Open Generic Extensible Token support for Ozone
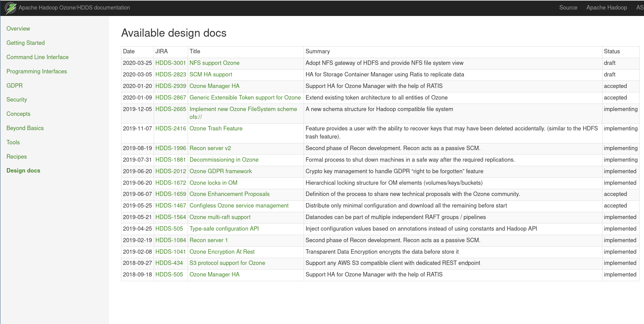 pyautogui.click(x=245, y=97)
